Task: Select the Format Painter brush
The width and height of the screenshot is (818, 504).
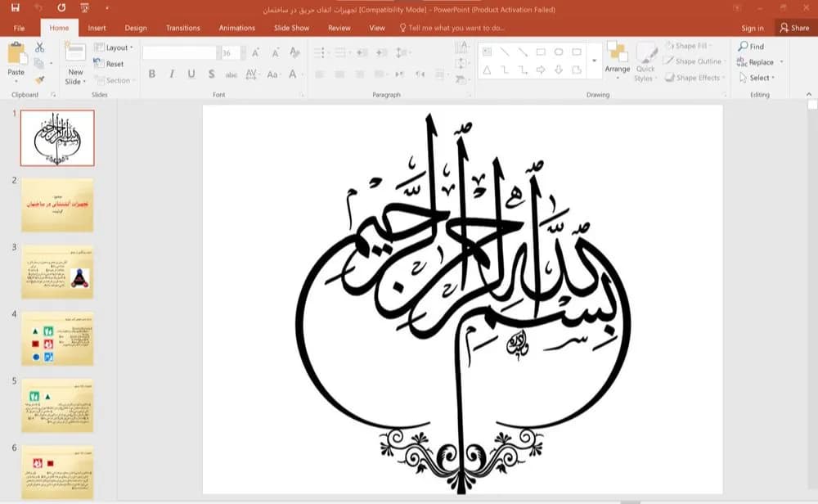Action: [39, 80]
